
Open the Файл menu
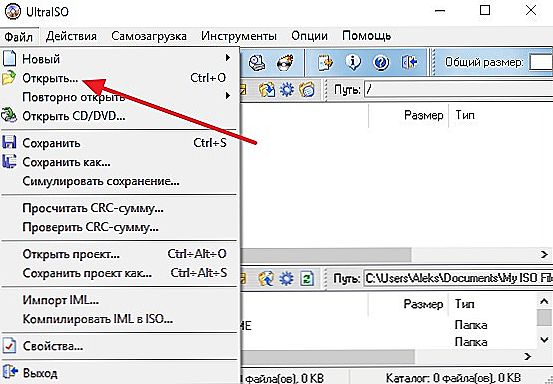click(x=19, y=36)
